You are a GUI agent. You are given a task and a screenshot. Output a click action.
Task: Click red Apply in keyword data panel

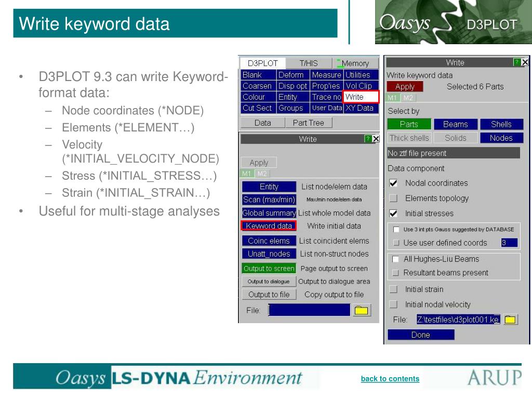point(405,87)
